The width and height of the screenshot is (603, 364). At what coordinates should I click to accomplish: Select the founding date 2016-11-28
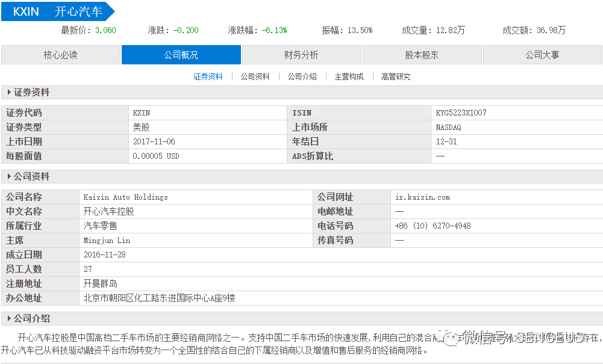tap(105, 254)
